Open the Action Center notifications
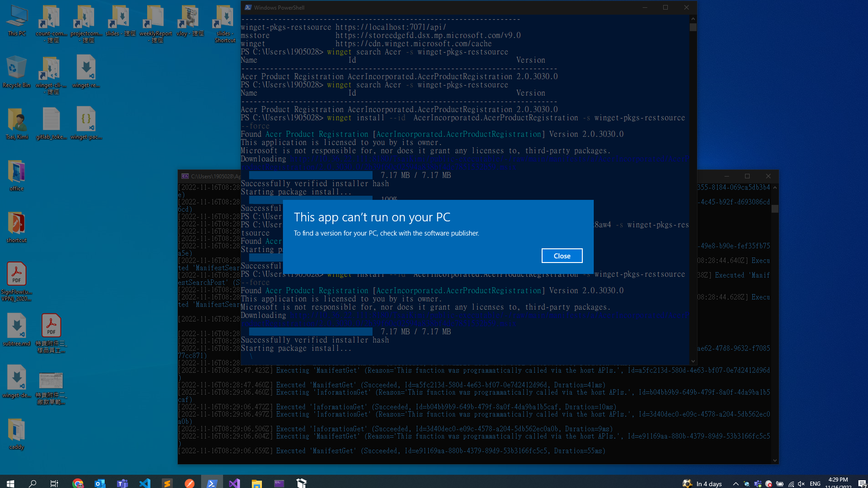Image resolution: width=868 pixels, height=488 pixels. tap(862, 483)
